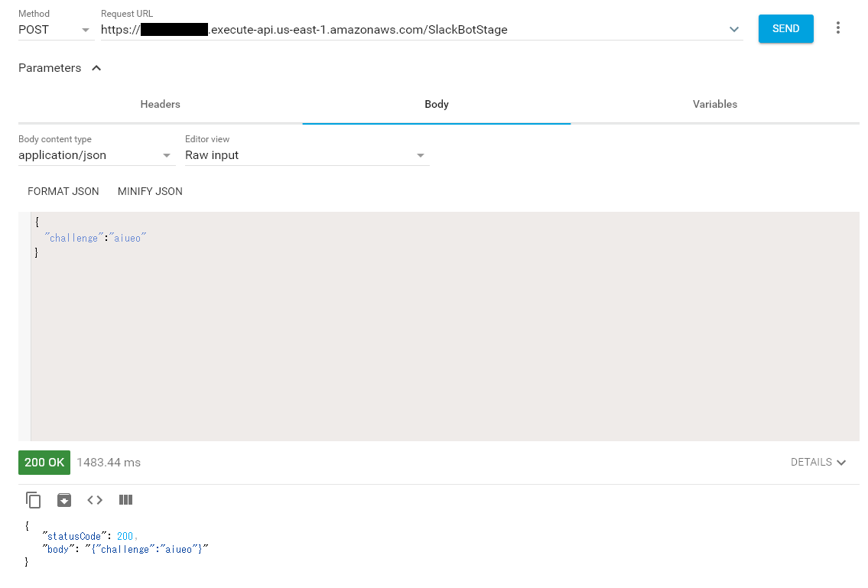Expand response DETAILS

pyautogui.click(x=818, y=463)
